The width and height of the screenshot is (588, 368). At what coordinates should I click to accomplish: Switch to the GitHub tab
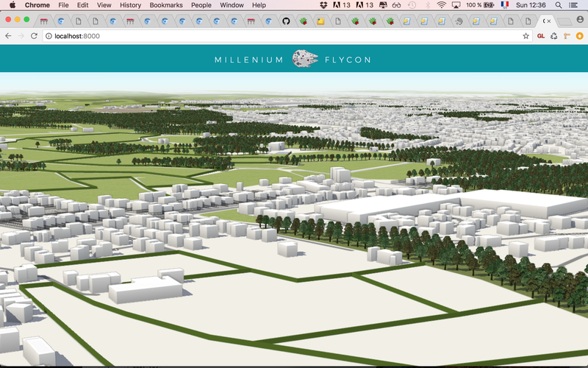286,21
